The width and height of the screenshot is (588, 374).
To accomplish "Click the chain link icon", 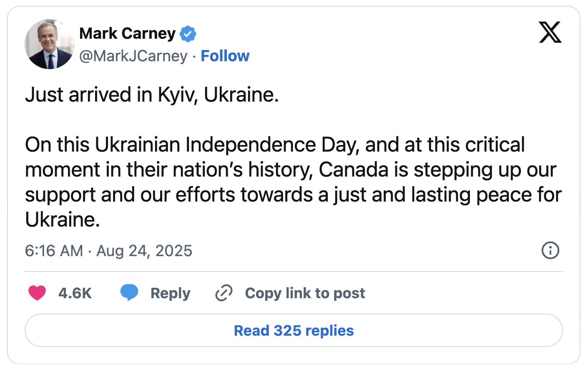I will (x=224, y=293).
